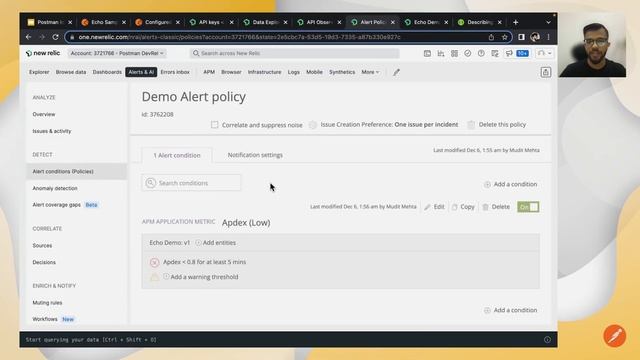Screen dimensions: 640x360
Task: Switch to the Data Explorer browser tab
Action: pyautogui.click(x=265, y=22)
